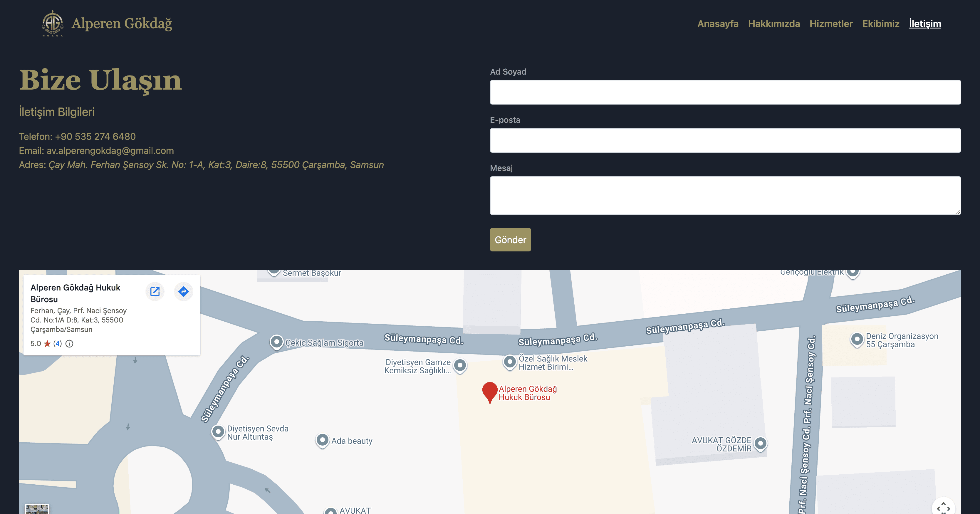Click the red Alperen Gökdağ Hukuk Bürosu map pin
This screenshot has width=980, height=514.
coord(490,392)
